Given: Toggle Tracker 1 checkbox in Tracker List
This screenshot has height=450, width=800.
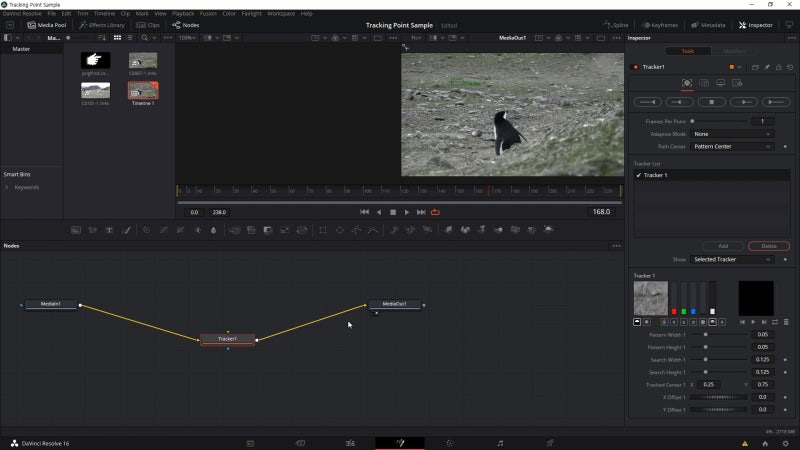Looking at the screenshot, I should click(638, 175).
